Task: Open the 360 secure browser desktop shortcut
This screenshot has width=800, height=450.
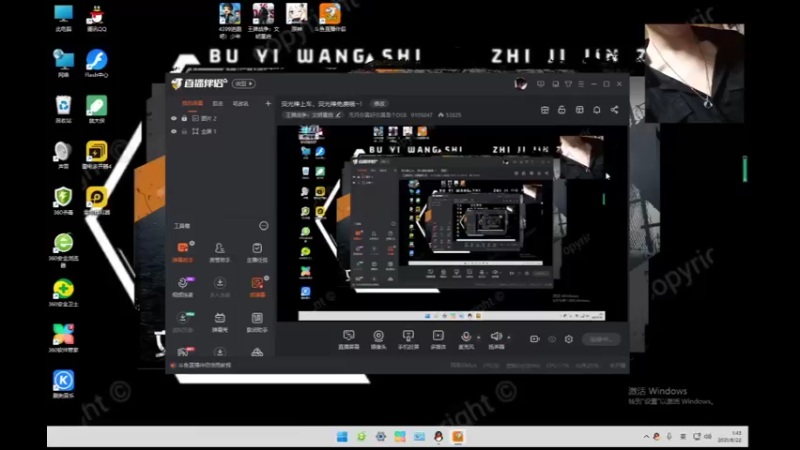Action: coord(63,250)
